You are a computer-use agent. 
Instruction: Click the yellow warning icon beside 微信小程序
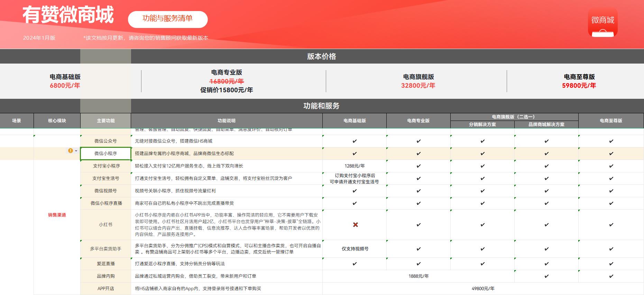click(x=71, y=151)
